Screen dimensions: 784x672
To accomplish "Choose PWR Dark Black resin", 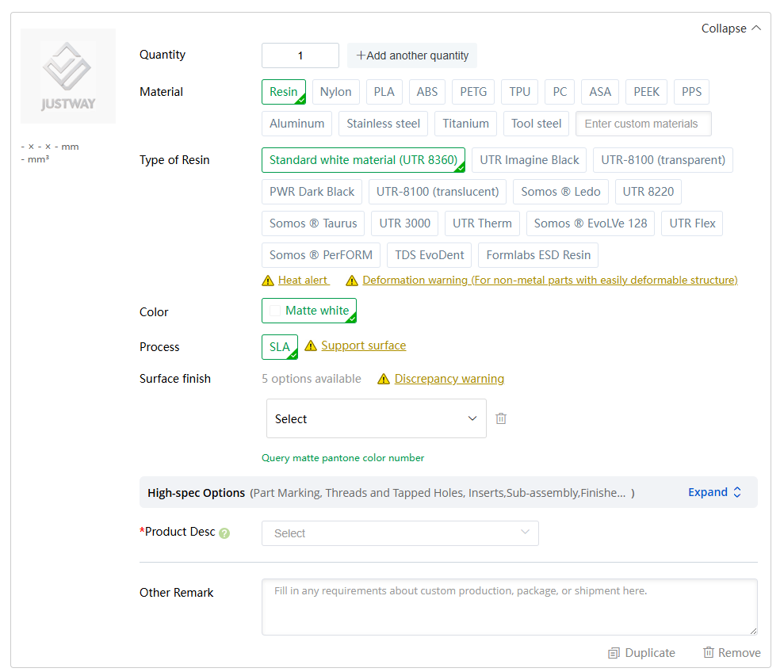I will tap(312, 192).
